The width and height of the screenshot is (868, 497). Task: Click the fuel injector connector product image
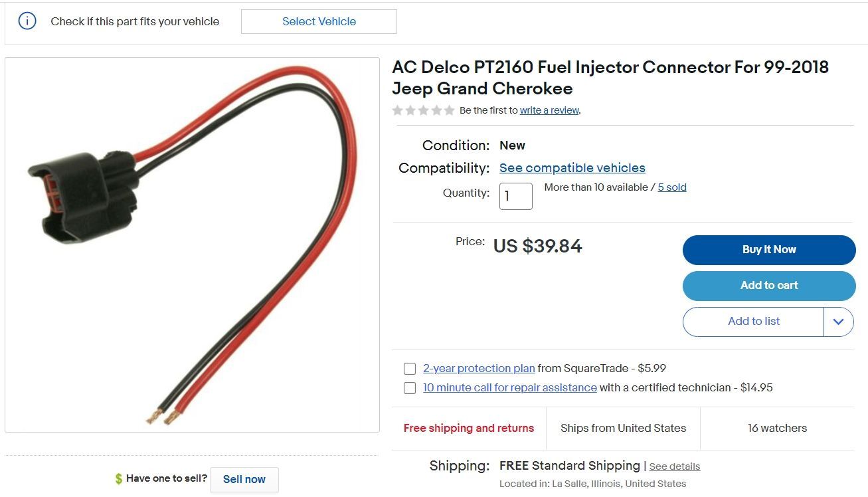[192, 245]
